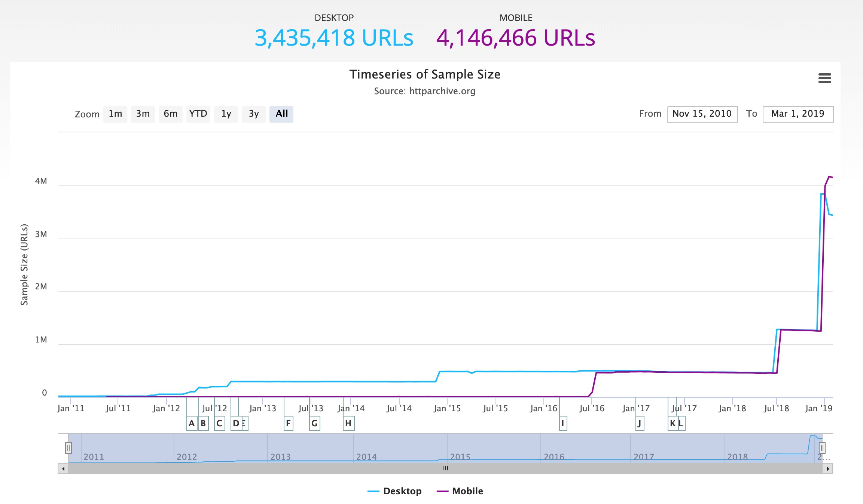The image size is (863, 504).
Task: Toggle the Desktop series in legend
Action: pos(394,491)
